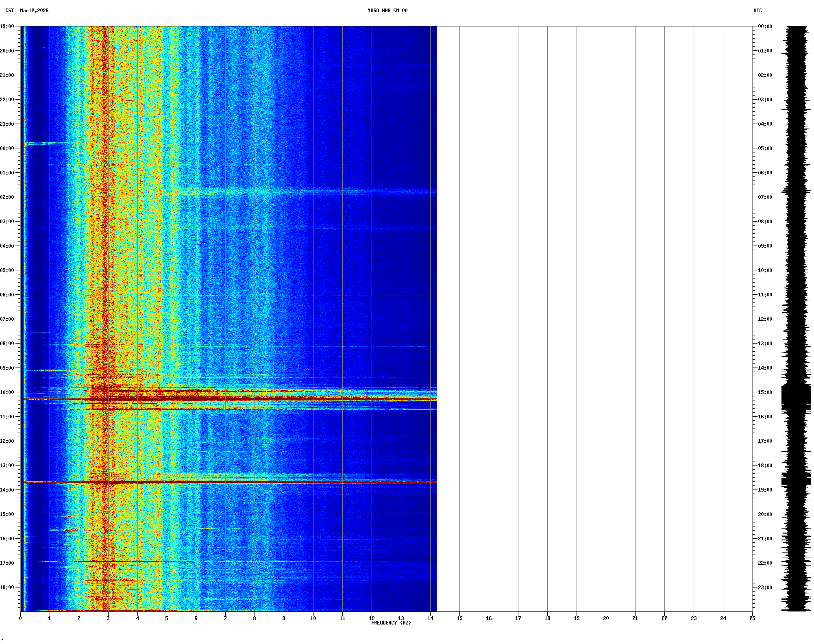Click the UTC label at top right
The image size is (814, 644).
click(757, 11)
